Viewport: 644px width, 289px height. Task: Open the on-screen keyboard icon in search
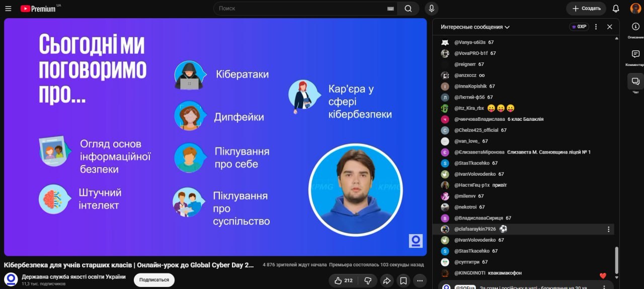[x=390, y=9]
